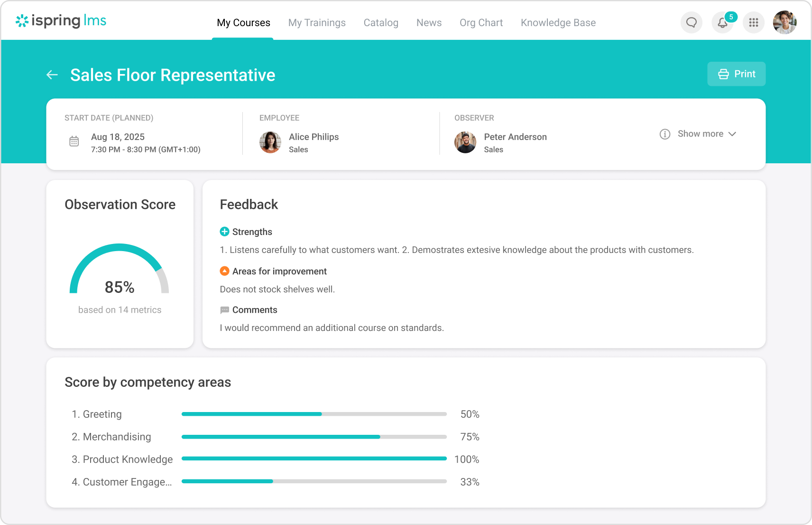Click the calendar icon by start date

[x=74, y=141]
